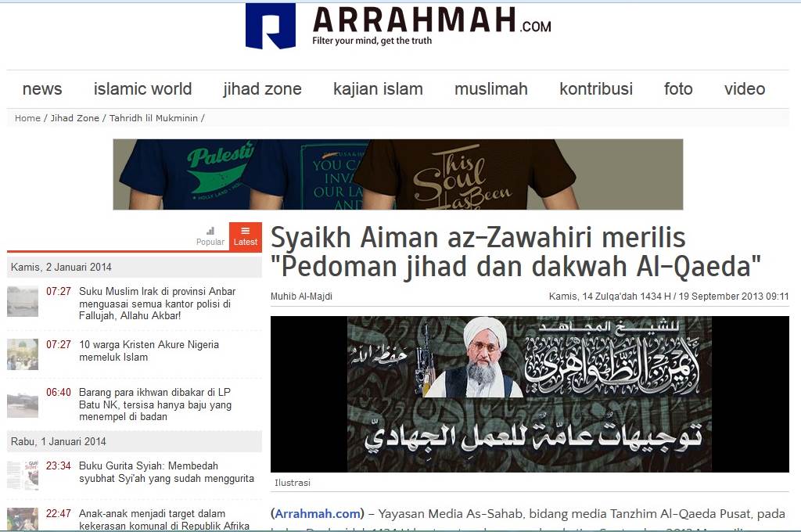Open 10 warga Kristen Akure Nigeria article

[x=149, y=350]
